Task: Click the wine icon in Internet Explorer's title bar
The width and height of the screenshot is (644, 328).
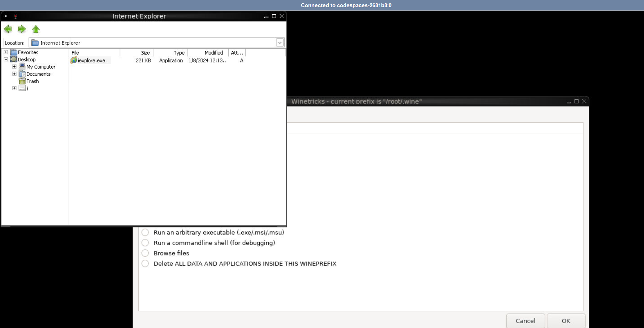Action: [x=16, y=16]
